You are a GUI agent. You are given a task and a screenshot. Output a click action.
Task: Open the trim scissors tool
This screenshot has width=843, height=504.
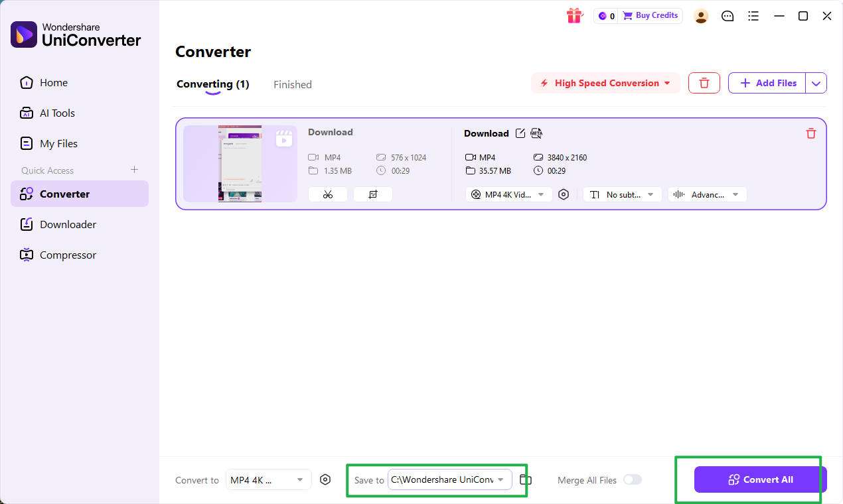coord(328,194)
